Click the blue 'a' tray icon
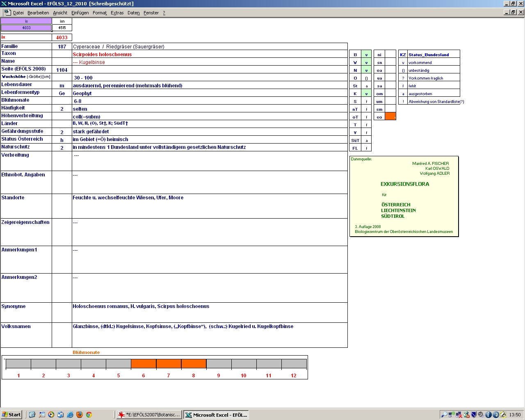 495,415
